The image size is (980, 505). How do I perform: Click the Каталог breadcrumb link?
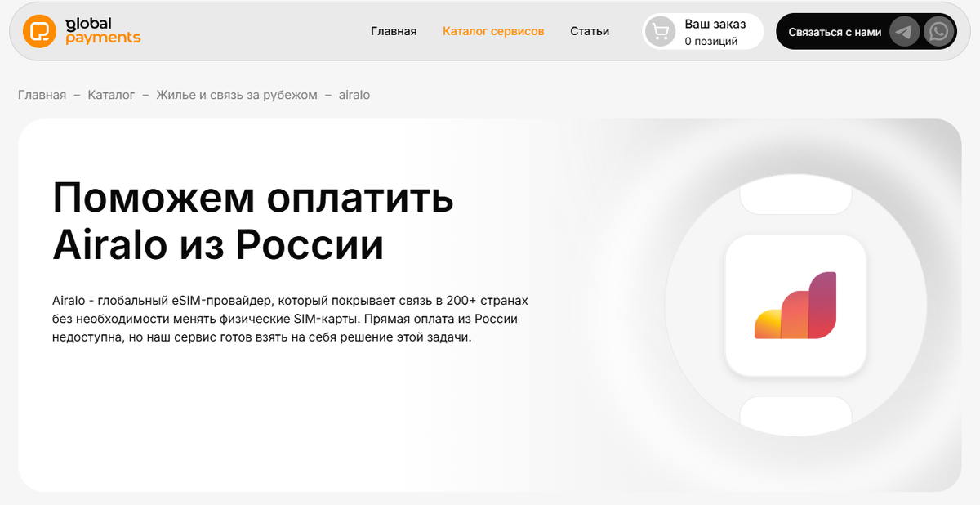111,95
